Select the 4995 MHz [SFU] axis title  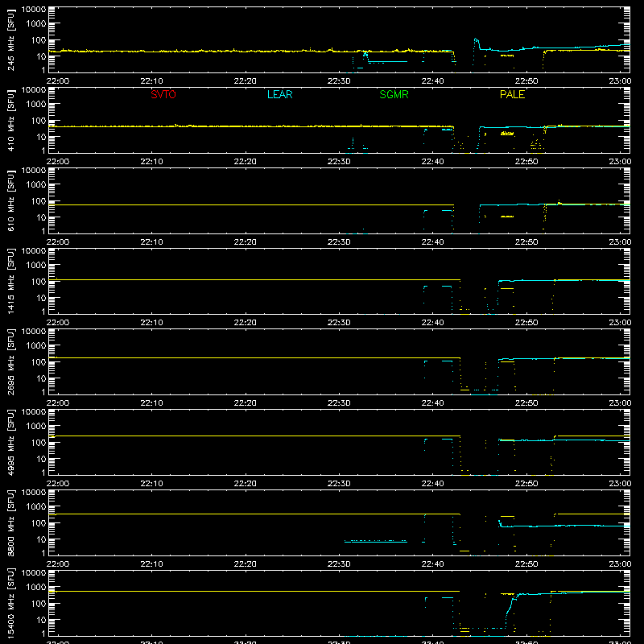[11, 443]
